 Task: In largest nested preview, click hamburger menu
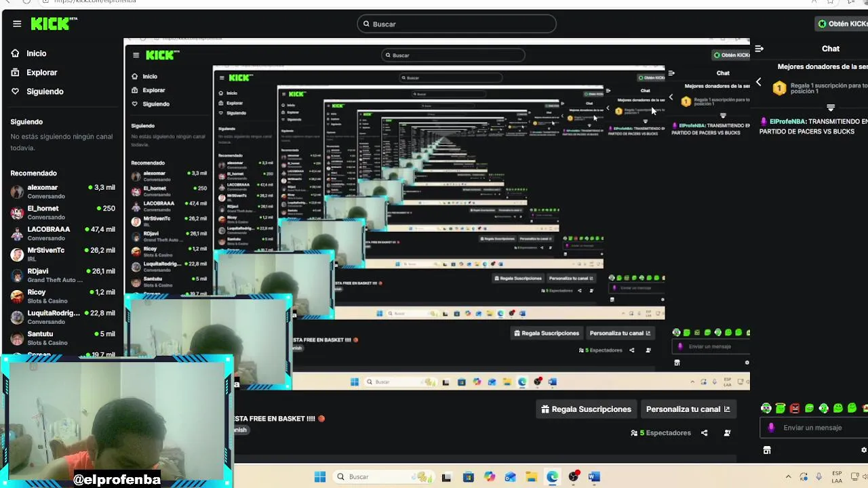[x=136, y=56]
